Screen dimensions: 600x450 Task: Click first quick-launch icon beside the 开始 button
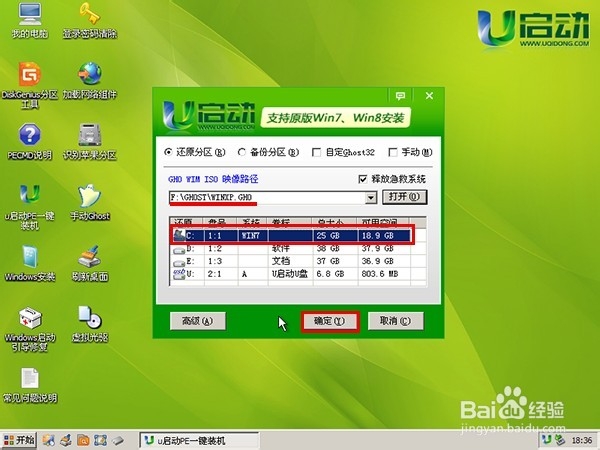[x=49, y=440]
